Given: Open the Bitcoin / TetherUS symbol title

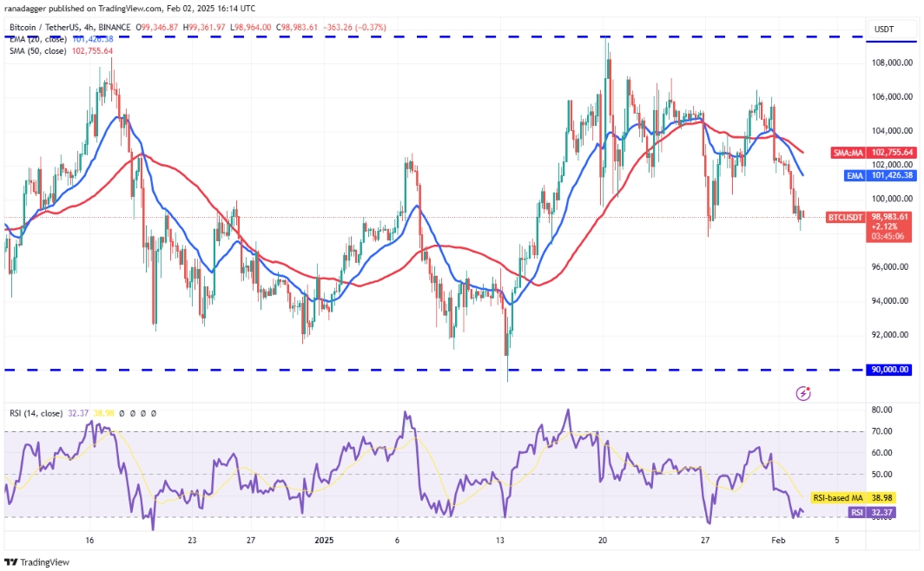Looking at the screenshot, I should click(x=70, y=27).
